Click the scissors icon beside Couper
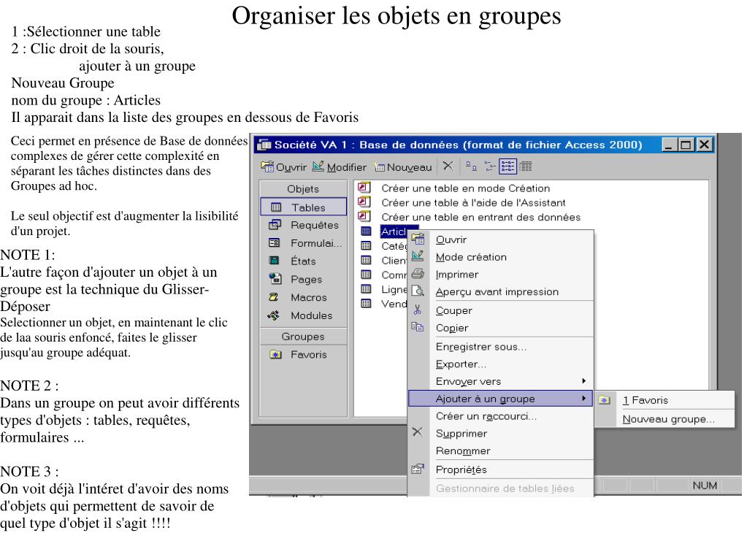 [x=418, y=310]
